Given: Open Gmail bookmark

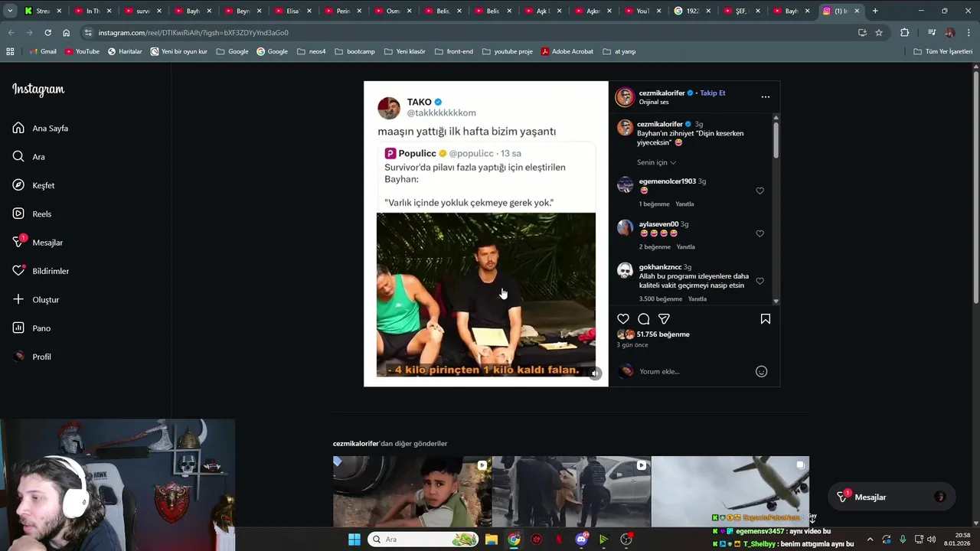Looking at the screenshot, I should 43,51.
